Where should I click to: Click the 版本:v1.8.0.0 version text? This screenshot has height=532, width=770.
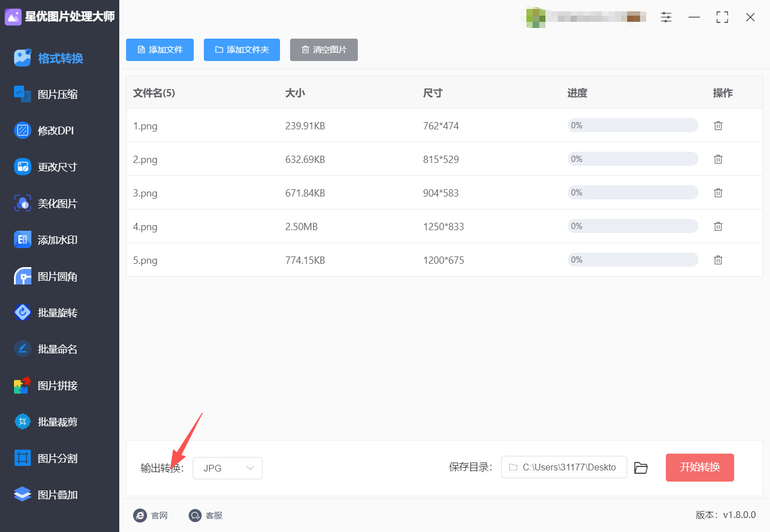click(x=726, y=515)
